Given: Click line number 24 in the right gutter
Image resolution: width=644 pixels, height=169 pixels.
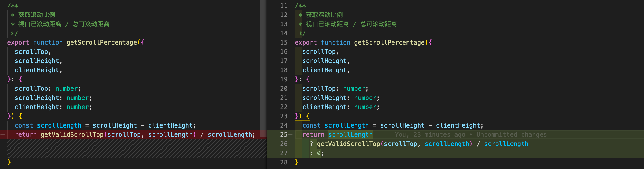Looking at the screenshot, I should click(x=284, y=125).
